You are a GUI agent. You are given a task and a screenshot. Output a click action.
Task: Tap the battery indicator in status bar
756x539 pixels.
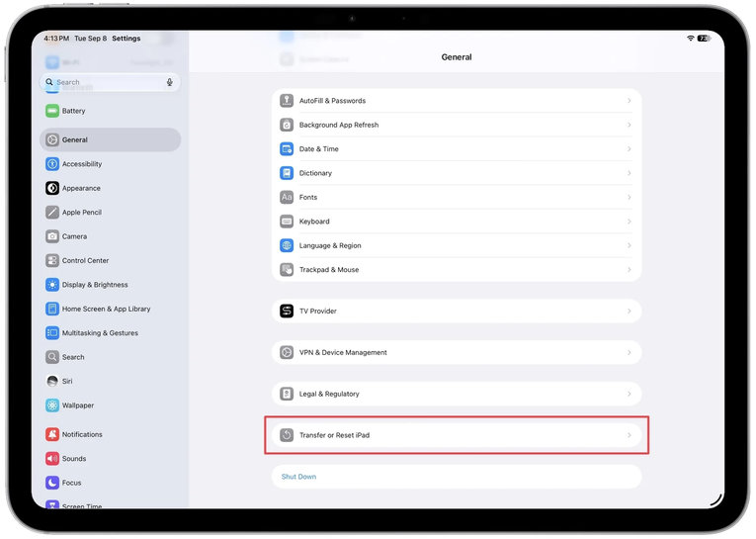[x=704, y=39]
